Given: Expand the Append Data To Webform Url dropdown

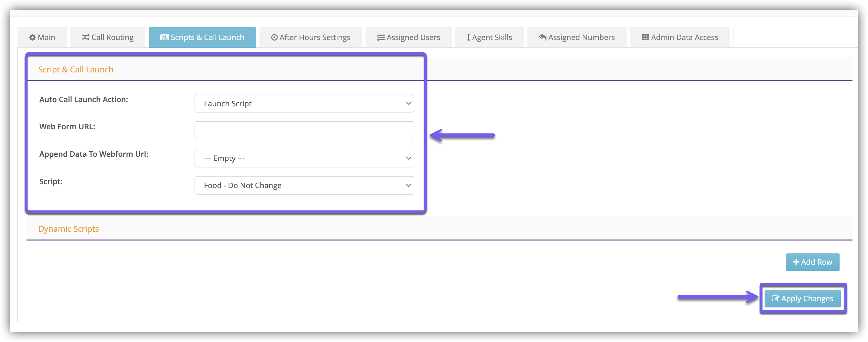Looking at the screenshot, I should coord(304,158).
